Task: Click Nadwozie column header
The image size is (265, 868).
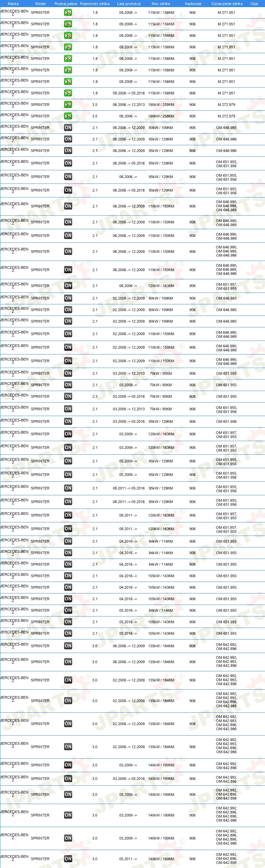Action: point(193,4)
